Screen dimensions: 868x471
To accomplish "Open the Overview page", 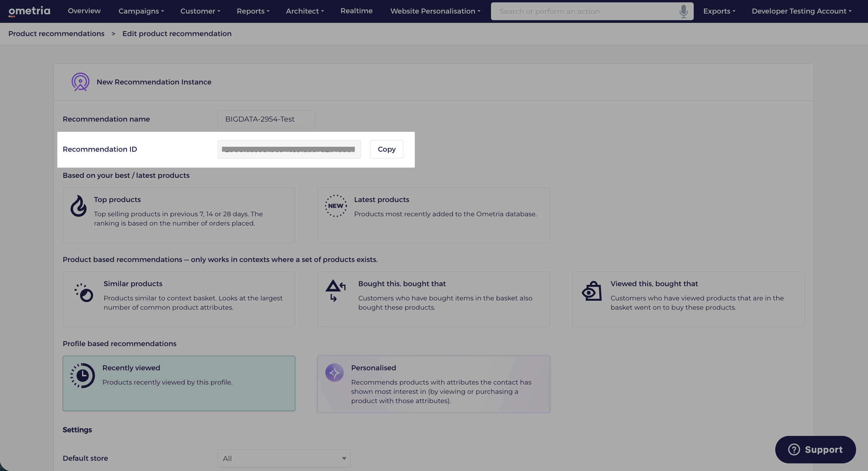I will [84, 11].
